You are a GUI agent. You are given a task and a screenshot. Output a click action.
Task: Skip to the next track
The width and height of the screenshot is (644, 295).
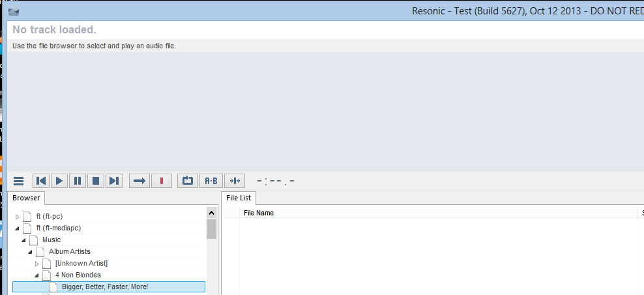114,181
